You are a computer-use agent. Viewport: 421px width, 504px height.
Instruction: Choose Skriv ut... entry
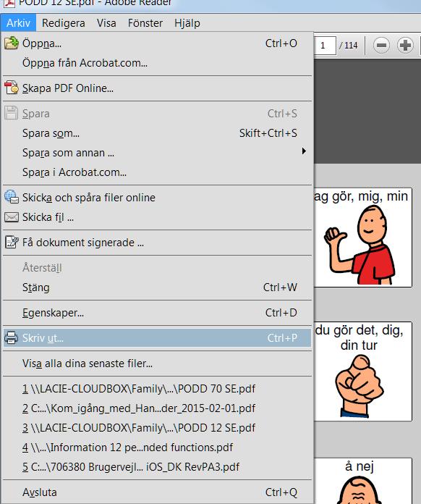[x=157, y=338]
